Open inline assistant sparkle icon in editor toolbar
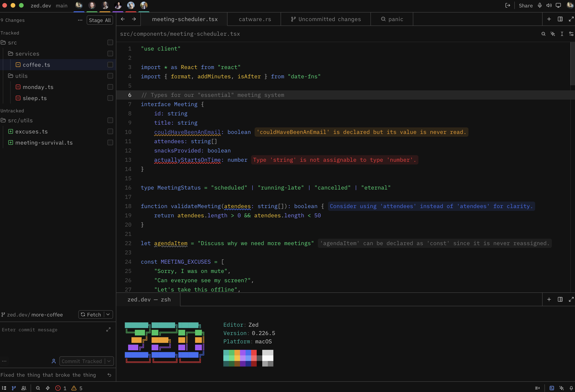Image resolution: width=575 pixels, height=392 pixels. 553,34
